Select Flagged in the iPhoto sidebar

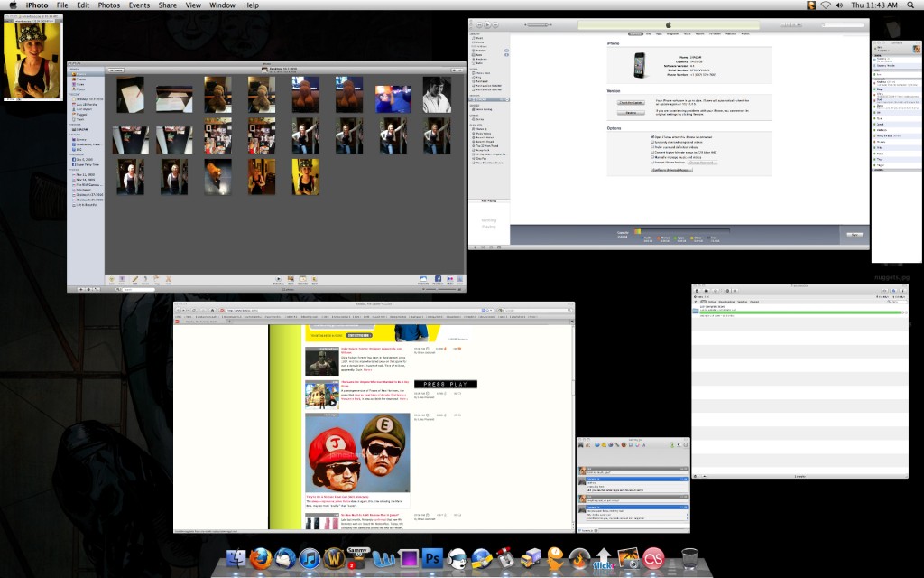81,115
